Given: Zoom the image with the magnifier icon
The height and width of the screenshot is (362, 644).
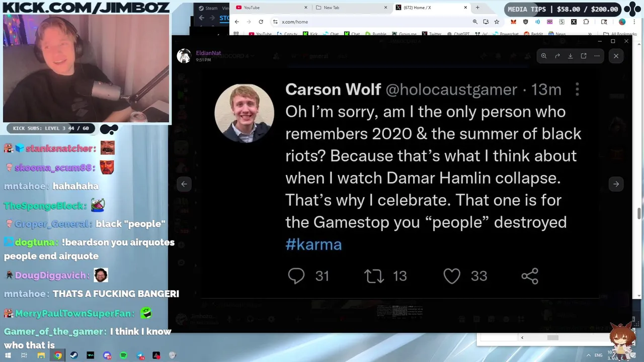Looking at the screenshot, I should tap(544, 56).
